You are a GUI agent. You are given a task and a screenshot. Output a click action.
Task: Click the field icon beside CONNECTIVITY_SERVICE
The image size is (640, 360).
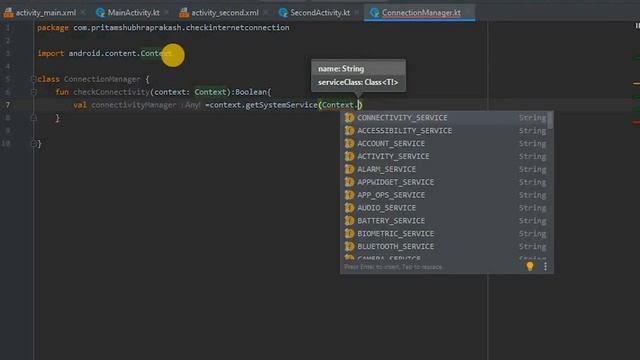349,118
